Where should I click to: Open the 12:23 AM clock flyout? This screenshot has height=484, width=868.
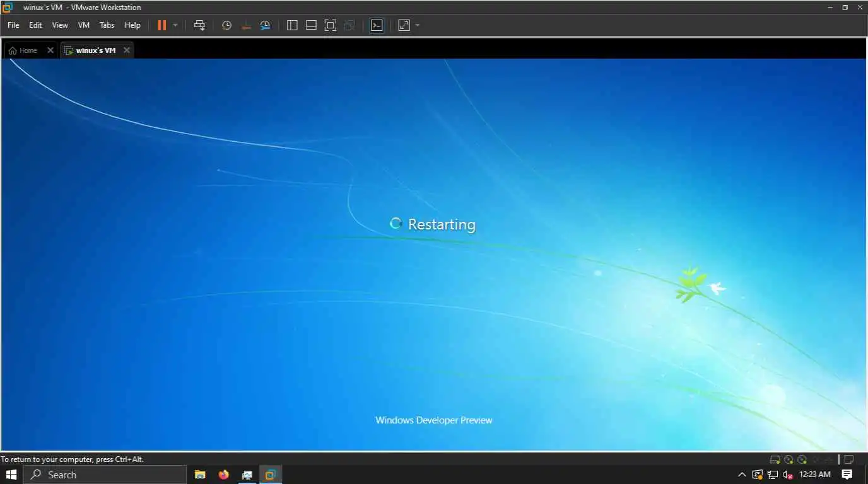[x=815, y=475]
